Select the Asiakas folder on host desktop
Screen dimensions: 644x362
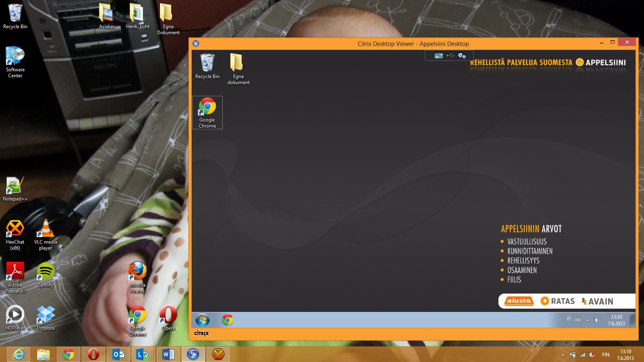pyautogui.click(x=107, y=17)
